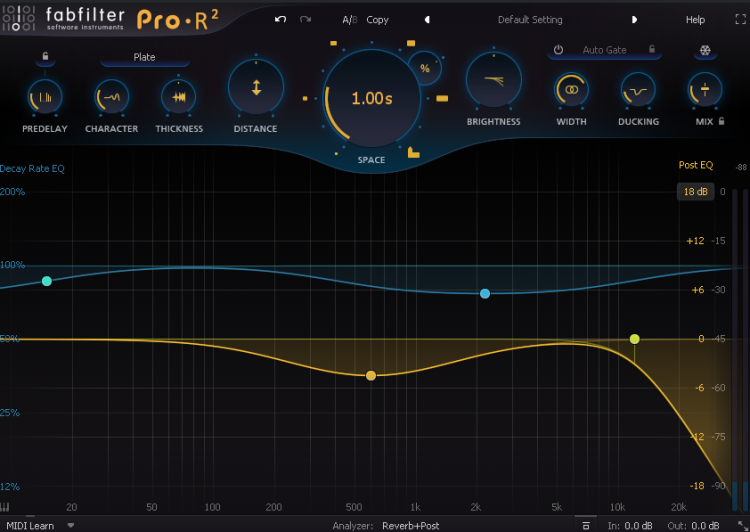Select the small icon at top-left of Space
This screenshot has width=750, height=532.
point(333,44)
